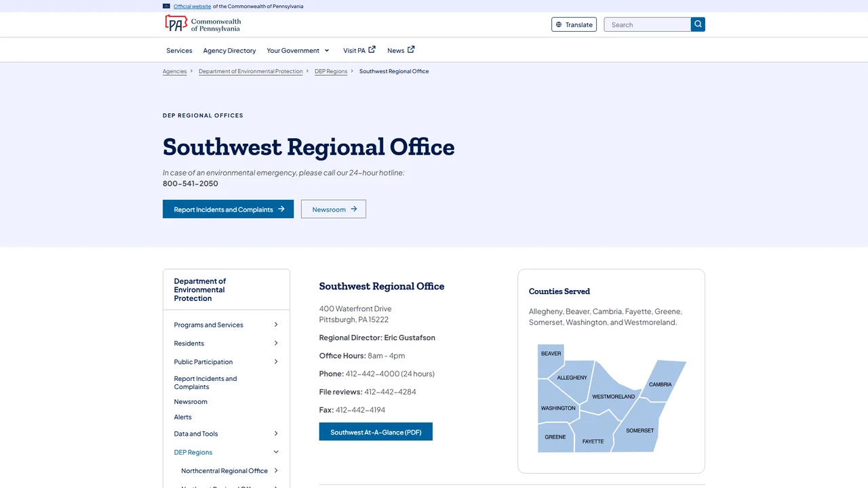Follow the Official website link
The height and width of the screenshot is (488, 868).
(x=192, y=6)
